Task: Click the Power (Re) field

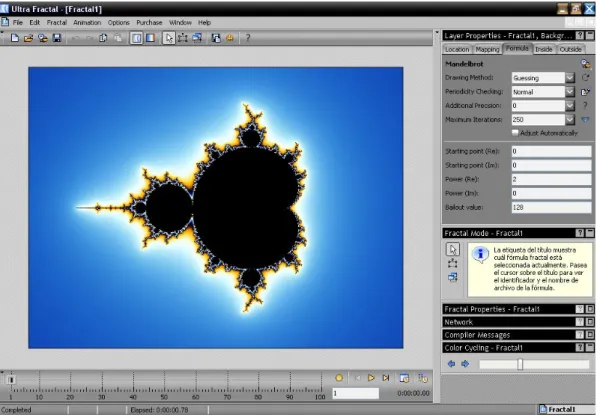Action: pos(551,179)
